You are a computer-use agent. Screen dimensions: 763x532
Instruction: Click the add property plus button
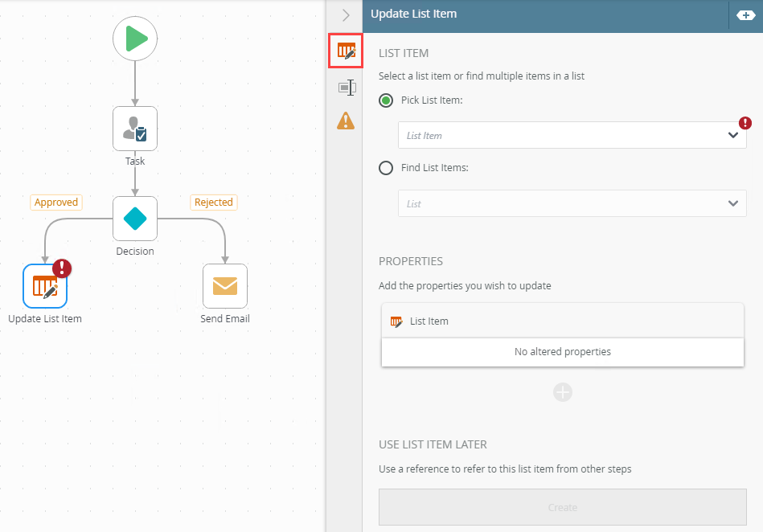pos(563,392)
